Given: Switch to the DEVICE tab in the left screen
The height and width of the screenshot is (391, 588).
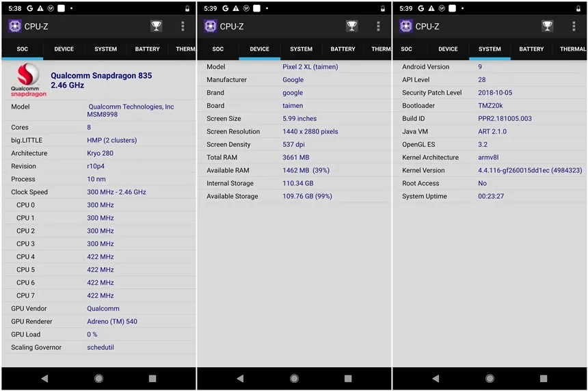Looking at the screenshot, I should point(64,49).
